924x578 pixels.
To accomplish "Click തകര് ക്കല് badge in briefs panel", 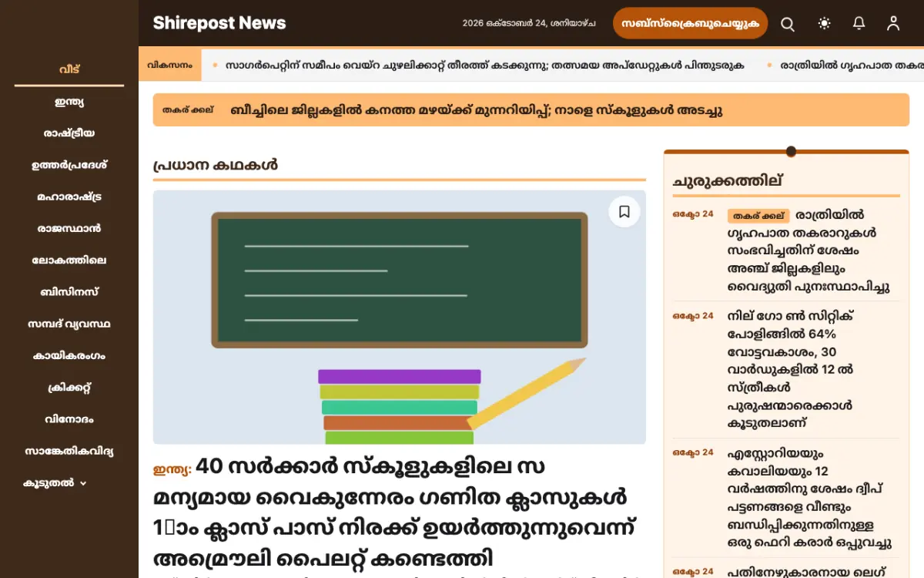I will point(758,216).
